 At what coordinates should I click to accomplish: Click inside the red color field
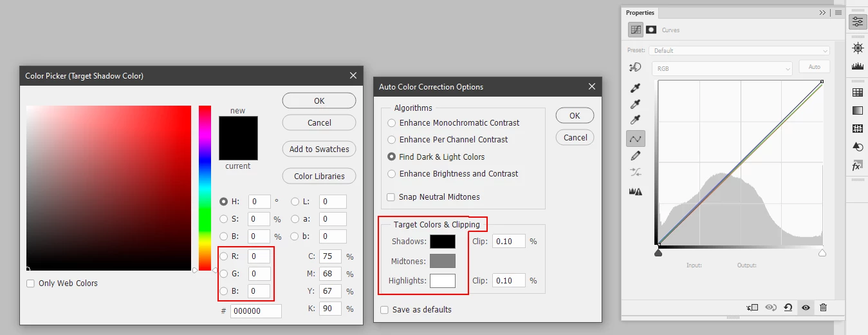[109, 188]
